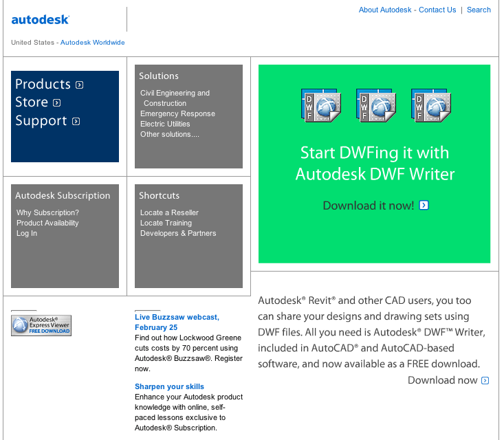This screenshot has width=504, height=440.
Task: Click the Download now link below paragraph
Action: point(443,380)
